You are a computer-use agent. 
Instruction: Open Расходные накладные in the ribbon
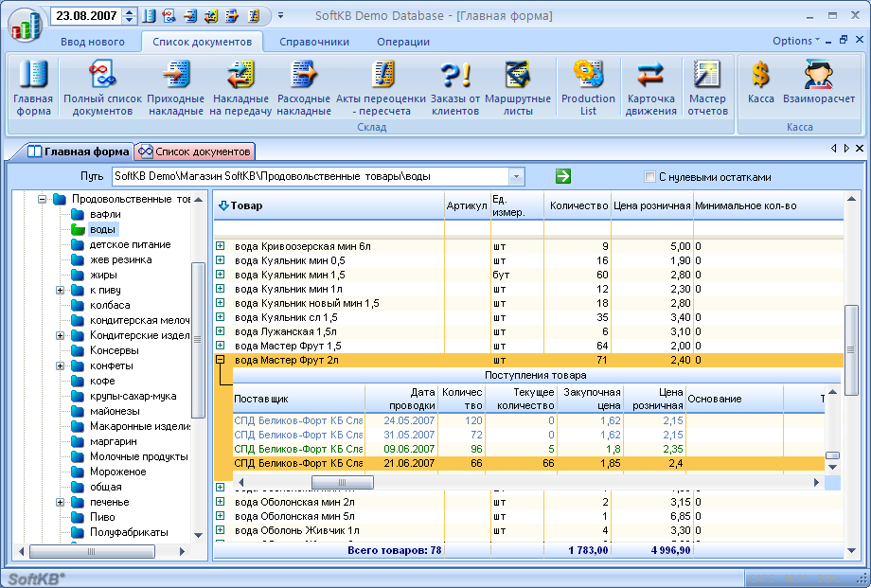[x=304, y=88]
